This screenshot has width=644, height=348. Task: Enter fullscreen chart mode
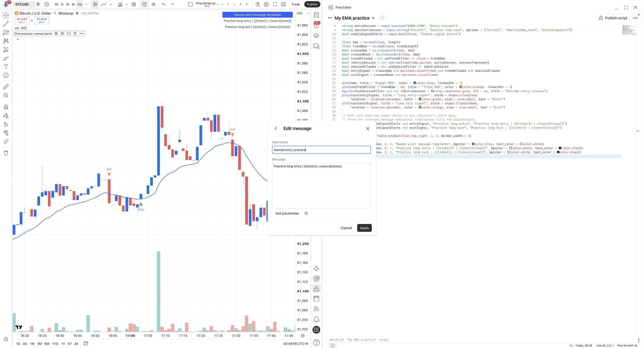tap(275, 4)
